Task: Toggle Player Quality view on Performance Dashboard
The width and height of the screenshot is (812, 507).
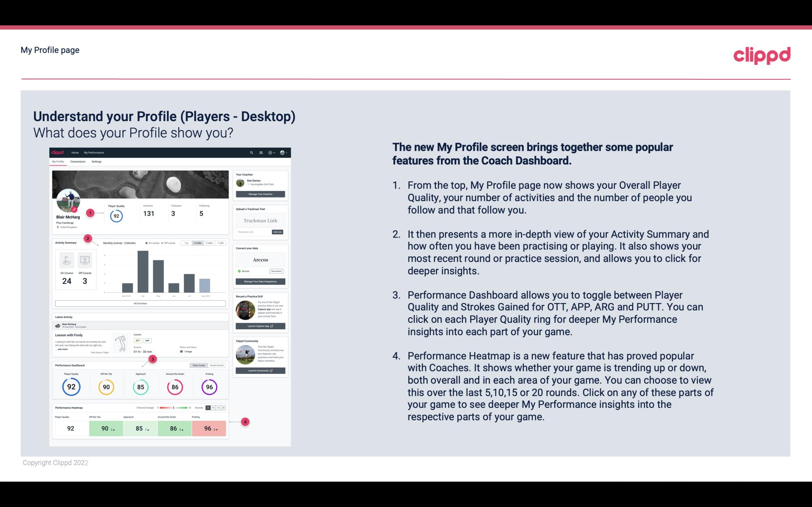Action: click(x=199, y=366)
